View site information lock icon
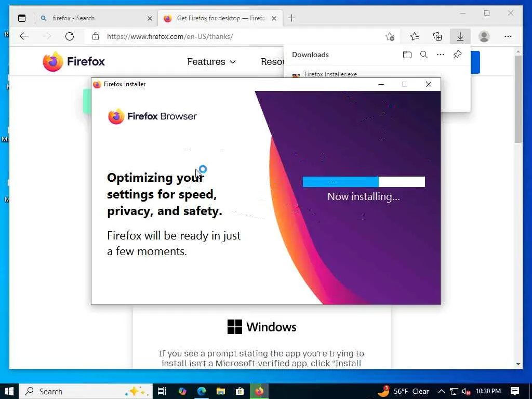The height and width of the screenshot is (399, 532). coord(96,36)
